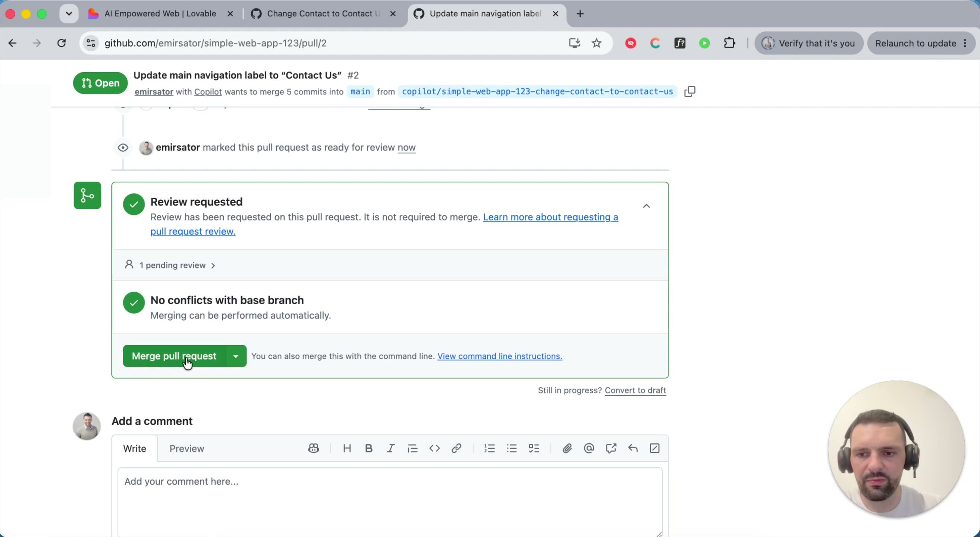Insert heading with the H icon
The image size is (980, 537).
(347, 448)
